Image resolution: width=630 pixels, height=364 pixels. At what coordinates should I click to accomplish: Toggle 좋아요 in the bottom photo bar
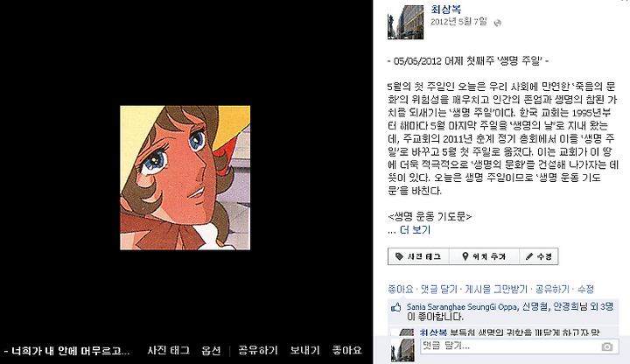347,350
